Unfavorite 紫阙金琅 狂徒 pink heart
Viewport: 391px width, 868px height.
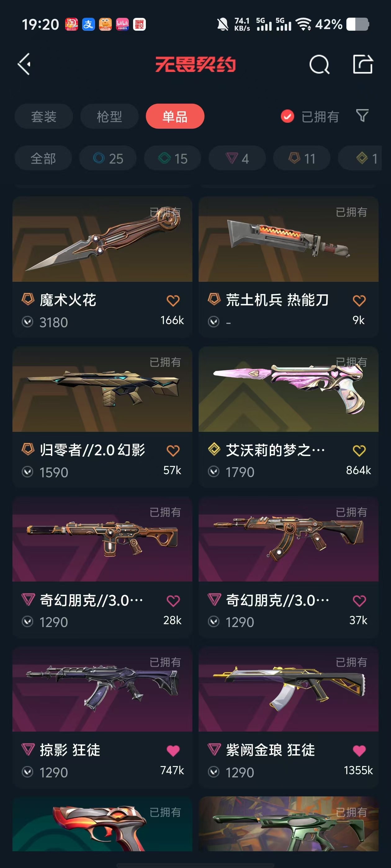(359, 751)
